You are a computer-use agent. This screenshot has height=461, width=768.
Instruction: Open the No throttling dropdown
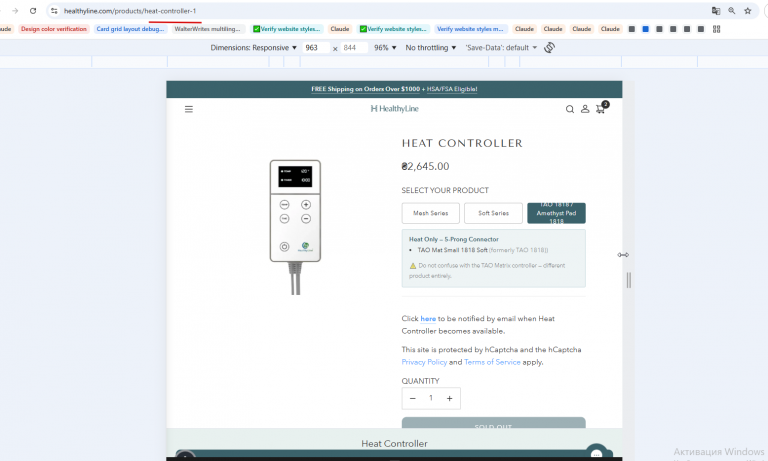click(x=431, y=48)
